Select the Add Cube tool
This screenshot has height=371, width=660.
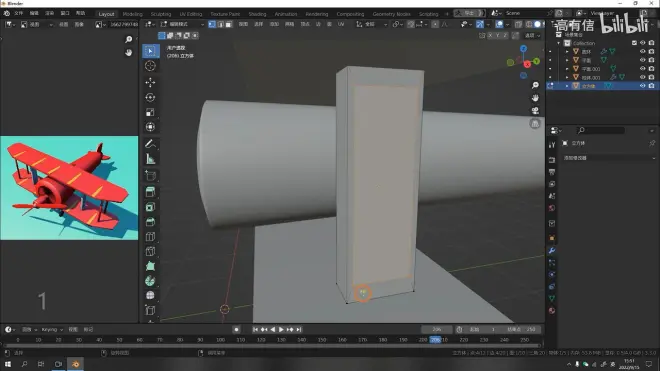(x=150, y=176)
